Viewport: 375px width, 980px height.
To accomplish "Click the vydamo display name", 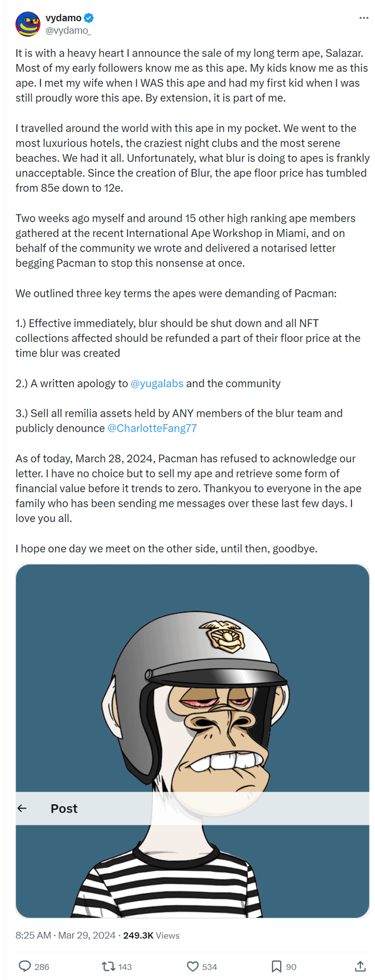I will tap(63, 18).
